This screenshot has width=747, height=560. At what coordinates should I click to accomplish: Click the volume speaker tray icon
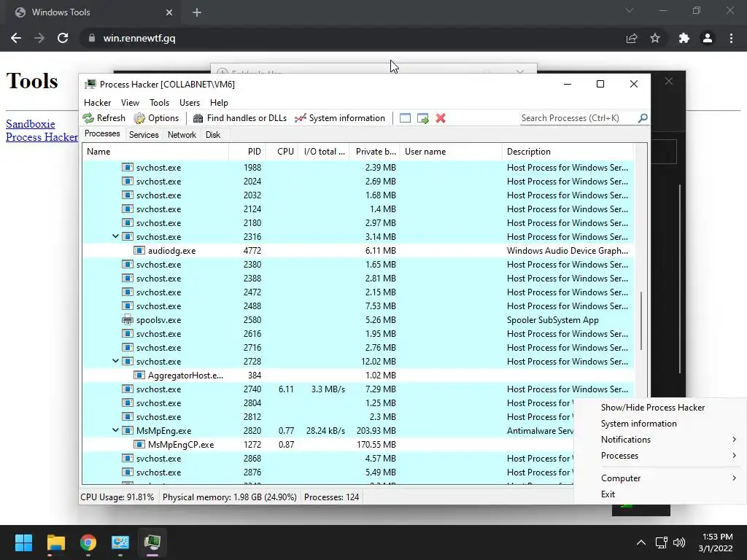679,542
